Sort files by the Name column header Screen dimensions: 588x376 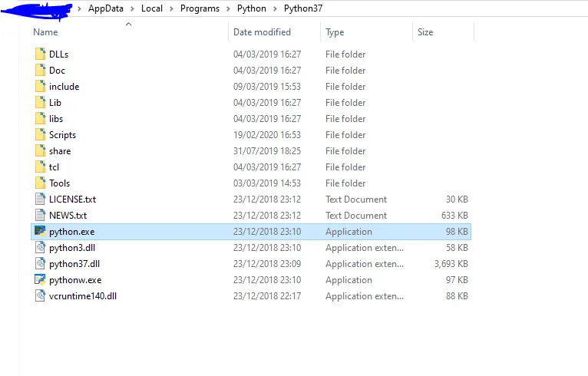(45, 32)
